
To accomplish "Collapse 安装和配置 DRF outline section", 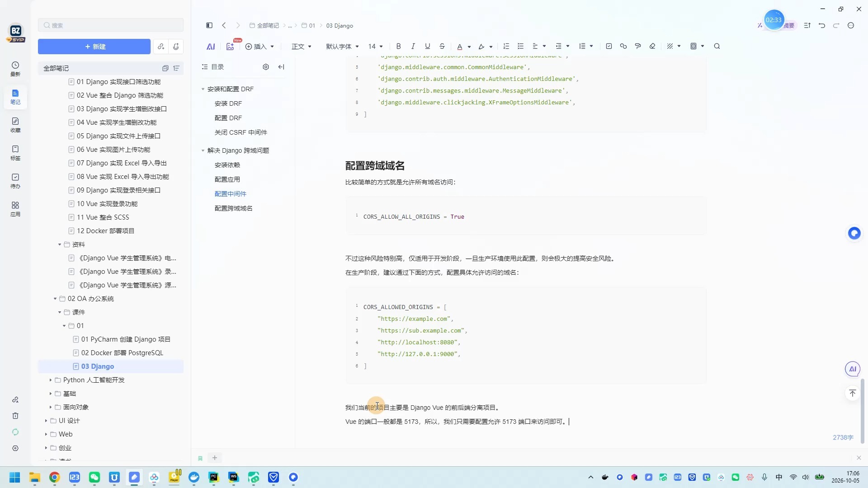I will (203, 89).
